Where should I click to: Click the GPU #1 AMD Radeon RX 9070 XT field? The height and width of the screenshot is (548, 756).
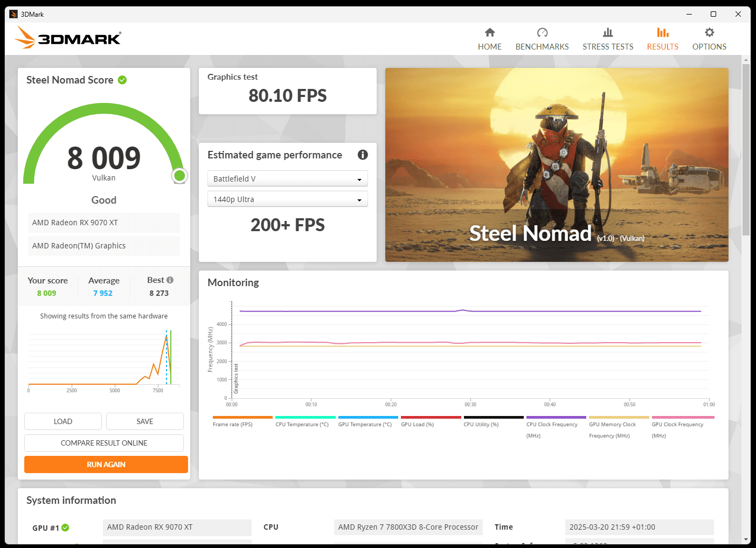[x=177, y=527]
